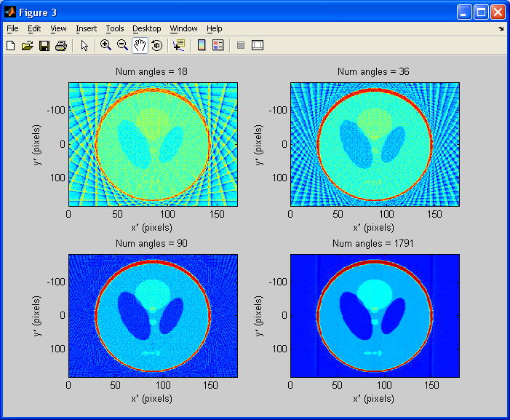
Task: Click the New Figure icon
Action: [11, 45]
